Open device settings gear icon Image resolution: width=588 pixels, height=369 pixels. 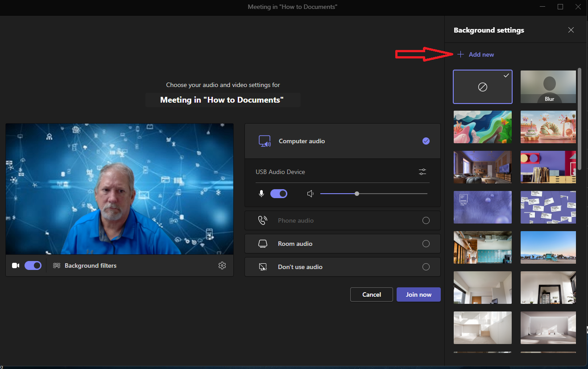click(x=222, y=265)
